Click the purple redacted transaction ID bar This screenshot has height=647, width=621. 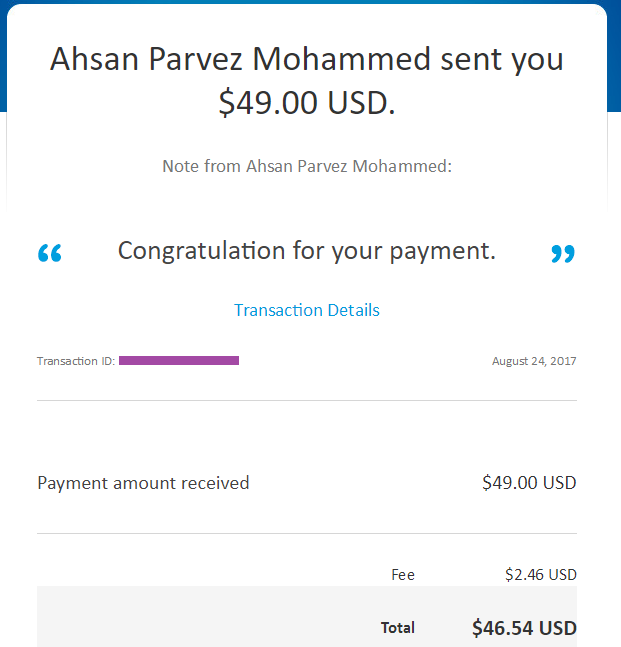point(179,360)
